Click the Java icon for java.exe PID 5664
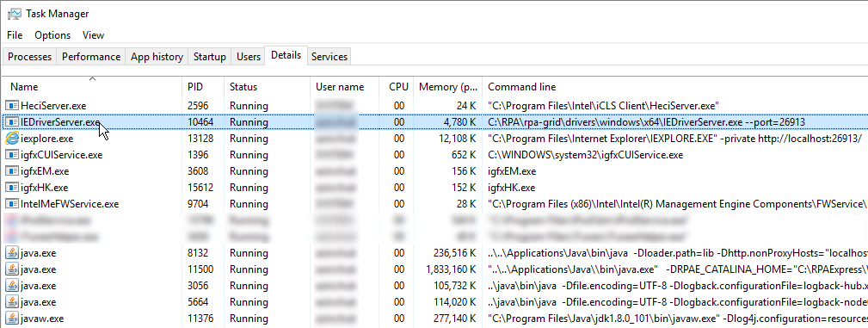 coord(12,302)
